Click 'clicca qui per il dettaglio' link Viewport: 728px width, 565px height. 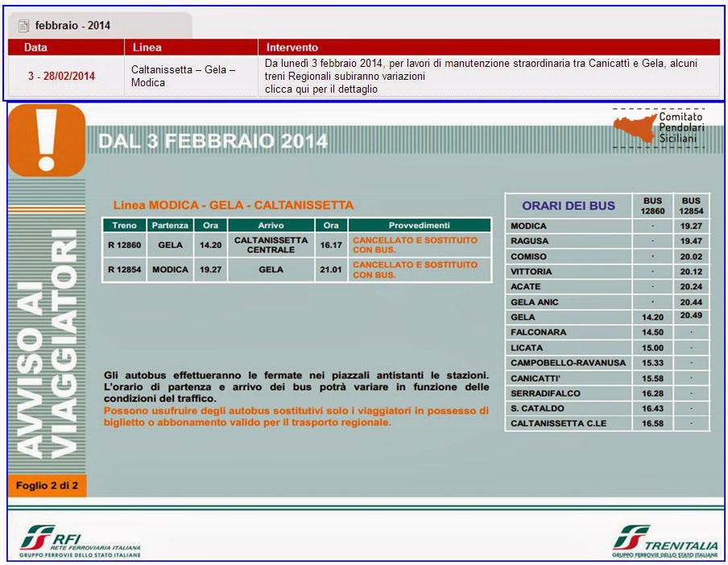321,89
